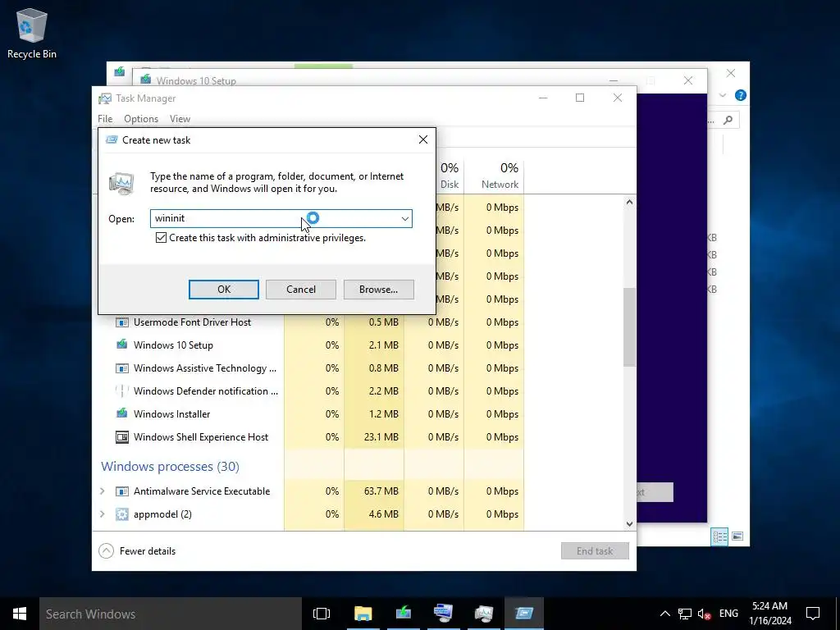
Task: Click the Windows processes (30) group heading
Action: tap(171, 467)
